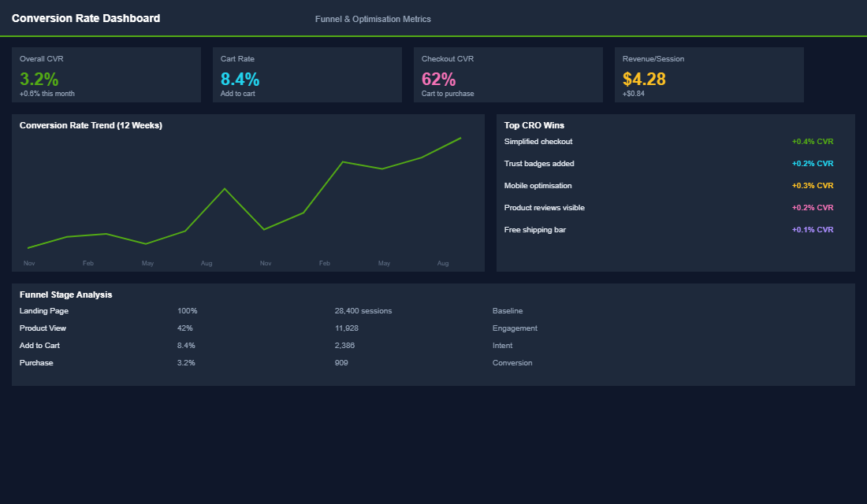This screenshot has width=867, height=504.
Task: Click the Product View 42% percentage
Action: [185, 328]
